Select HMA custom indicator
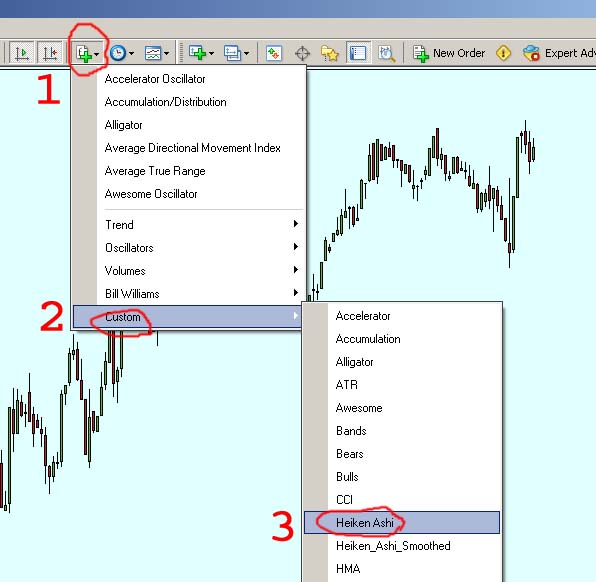The width and height of the screenshot is (596, 582). 402,569
